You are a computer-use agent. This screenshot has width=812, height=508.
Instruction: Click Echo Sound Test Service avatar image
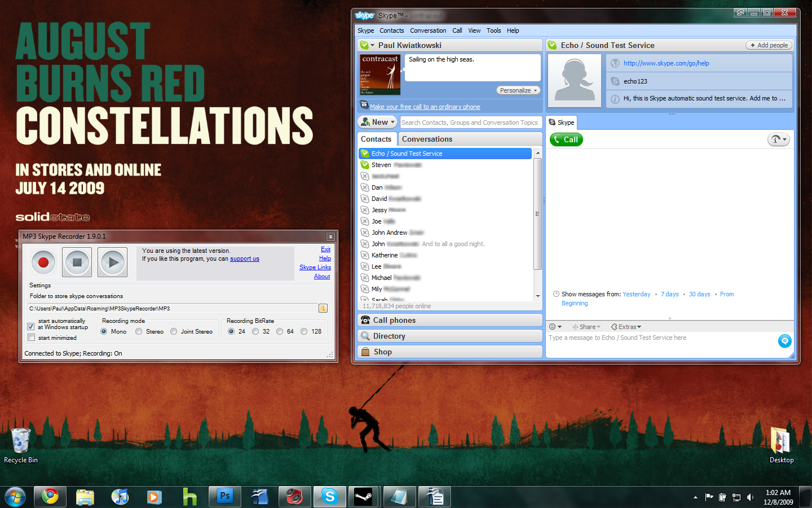tap(575, 81)
